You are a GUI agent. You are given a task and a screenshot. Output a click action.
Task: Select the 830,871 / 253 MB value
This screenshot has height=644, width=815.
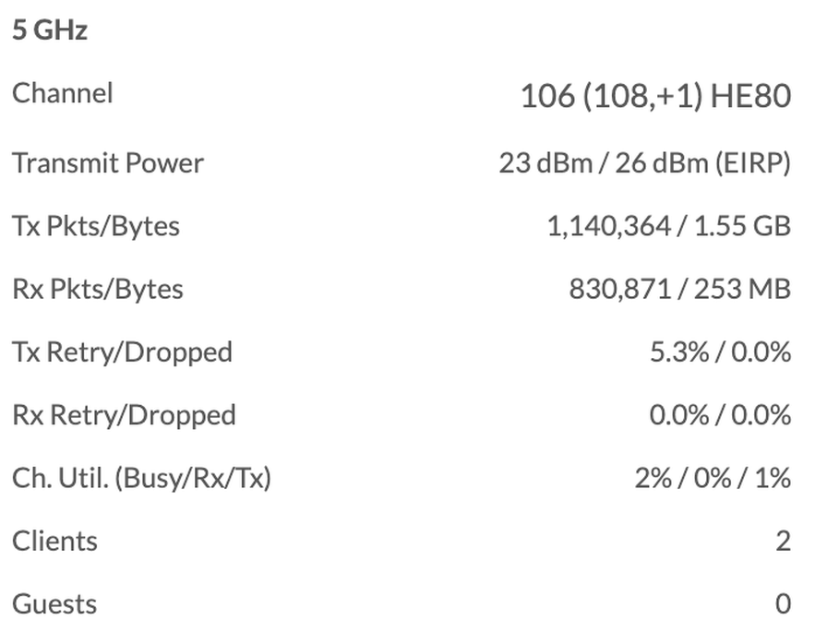pos(679,289)
